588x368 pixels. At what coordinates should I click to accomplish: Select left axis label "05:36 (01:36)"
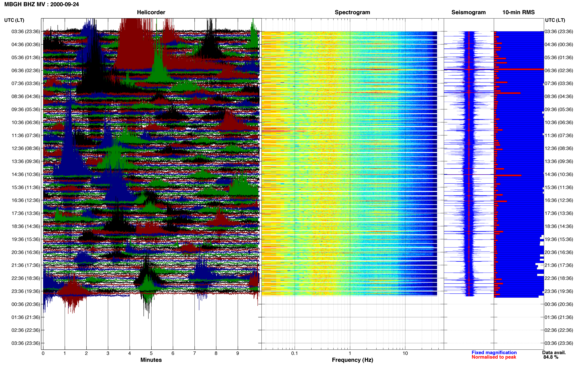point(26,57)
